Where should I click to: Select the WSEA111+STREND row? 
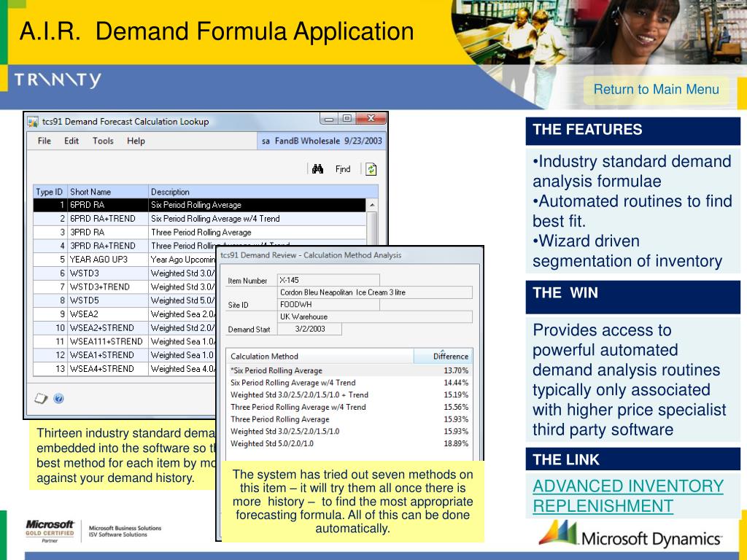[124, 341]
